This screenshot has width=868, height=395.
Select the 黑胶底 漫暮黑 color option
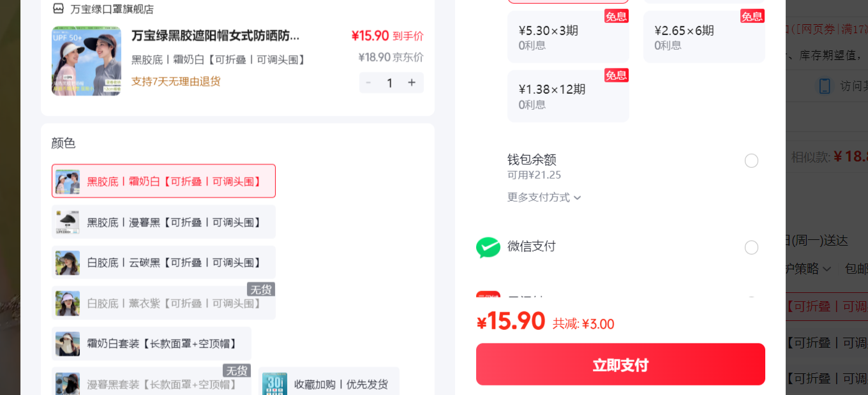coord(163,222)
